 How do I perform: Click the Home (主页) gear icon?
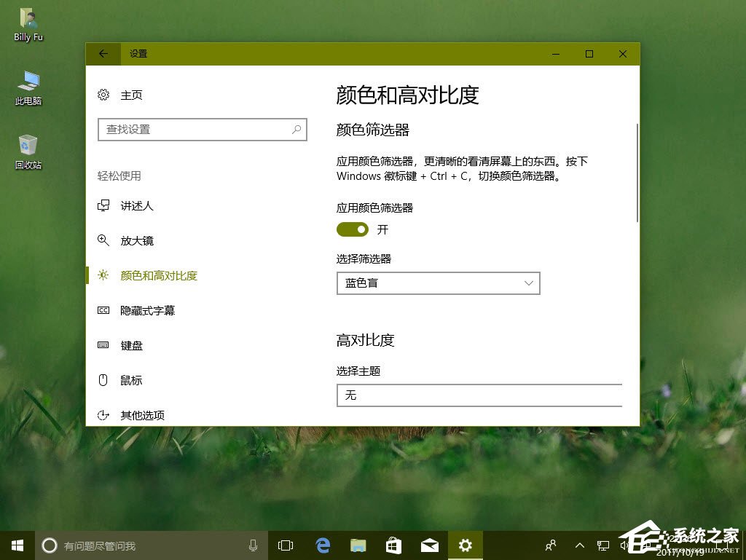pos(103,95)
